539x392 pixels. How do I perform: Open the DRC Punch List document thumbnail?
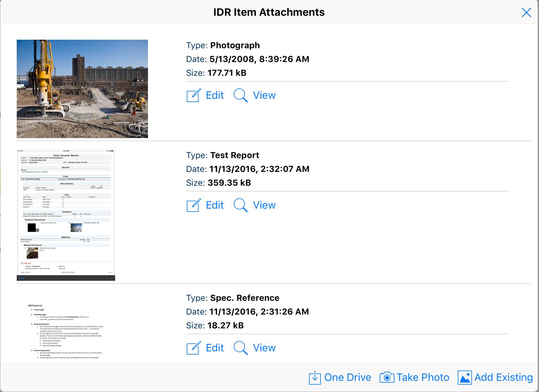tap(66, 331)
